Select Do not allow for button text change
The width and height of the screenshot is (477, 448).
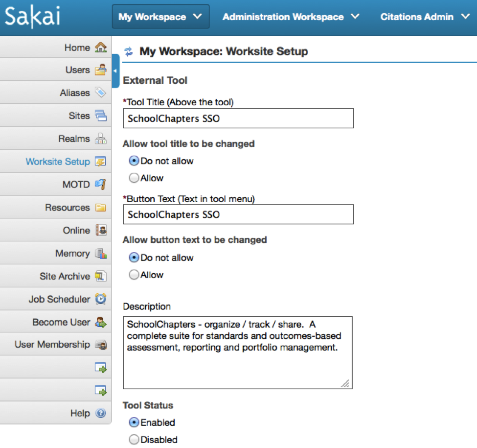(x=134, y=258)
